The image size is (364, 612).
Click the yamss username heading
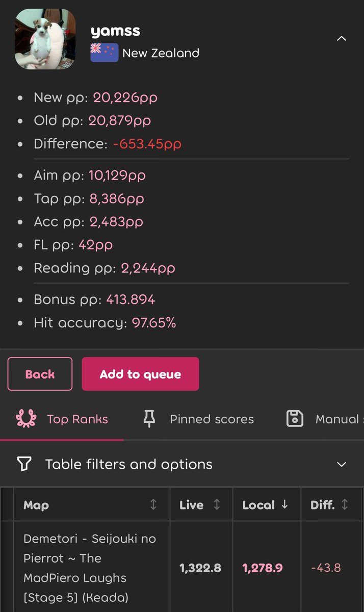(115, 31)
